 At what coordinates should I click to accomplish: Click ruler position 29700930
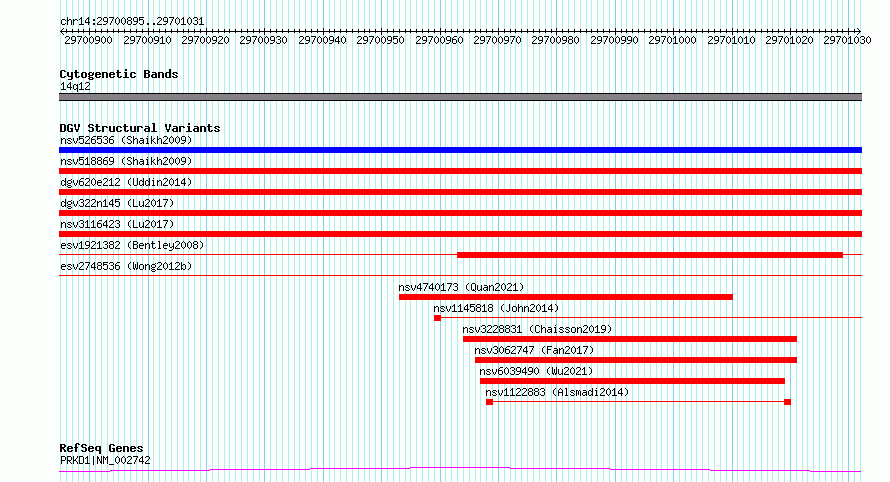point(263,40)
